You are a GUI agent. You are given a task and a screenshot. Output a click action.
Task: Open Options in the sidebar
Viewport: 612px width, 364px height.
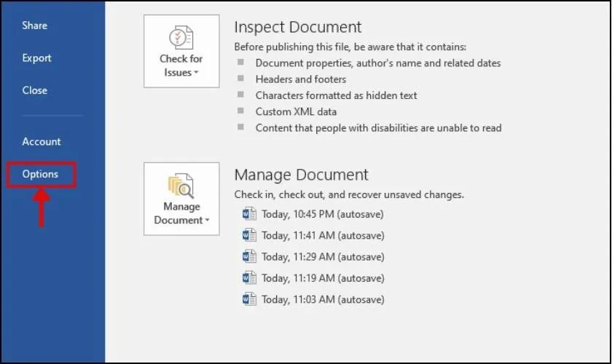pyautogui.click(x=40, y=174)
